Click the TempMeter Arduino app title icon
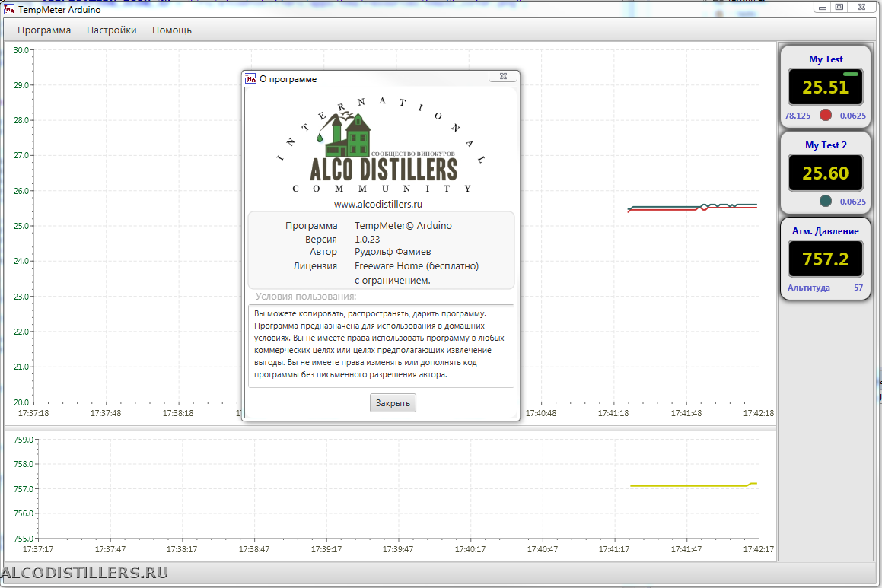This screenshot has width=882, height=588. point(10,10)
